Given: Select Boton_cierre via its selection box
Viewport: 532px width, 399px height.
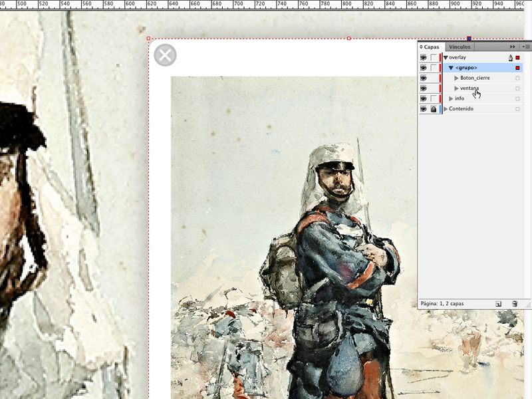Looking at the screenshot, I should (517, 78).
